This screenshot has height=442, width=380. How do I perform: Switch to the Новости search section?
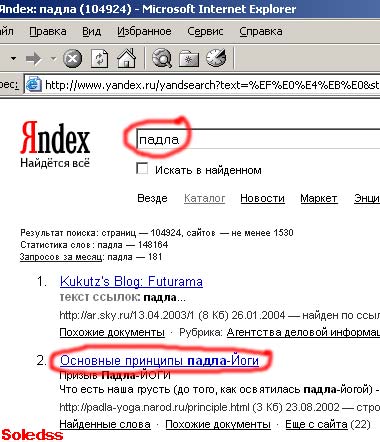(262, 198)
